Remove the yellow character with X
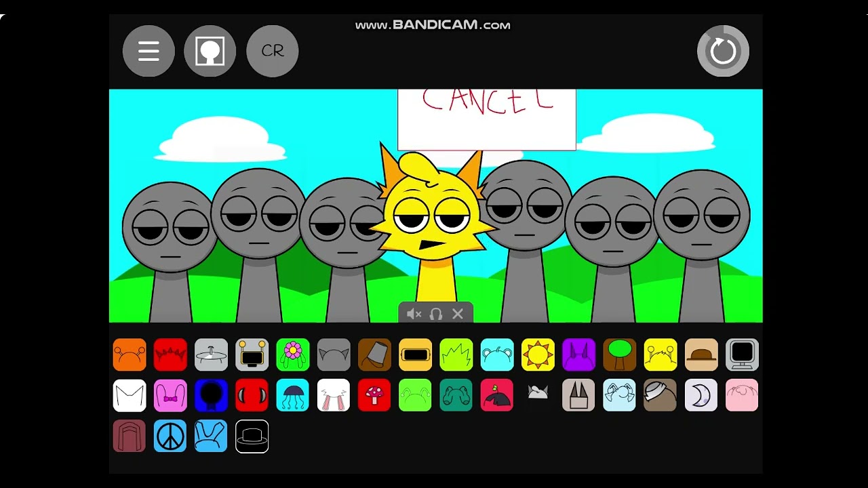This screenshot has height=488, width=868. tap(458, 314)
